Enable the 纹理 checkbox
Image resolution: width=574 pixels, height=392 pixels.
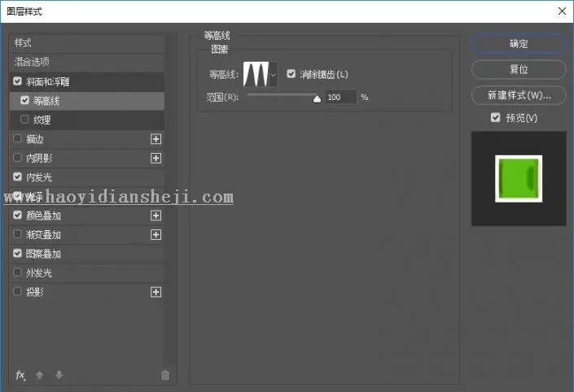click(25, 120)
